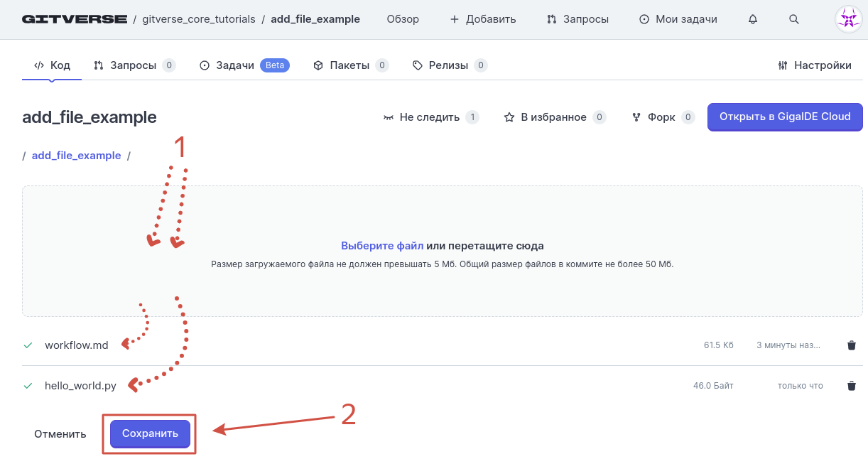Click the Отменить button
Image resolution: width=868 pixels, height=459 pixels.
click(60, 434)
